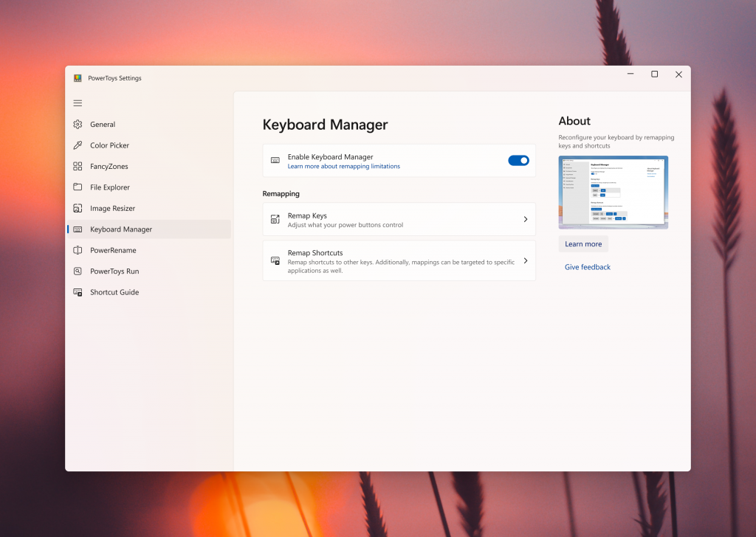Maximize the PowerToys Settings window
This screenshot has width=756, height=537.
(x=654, y=75)
